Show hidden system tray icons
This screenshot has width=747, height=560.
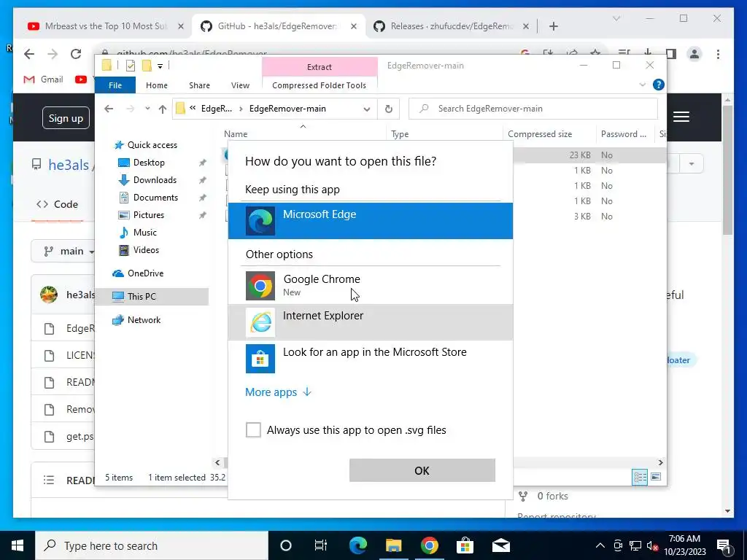(x=600, y=545)
